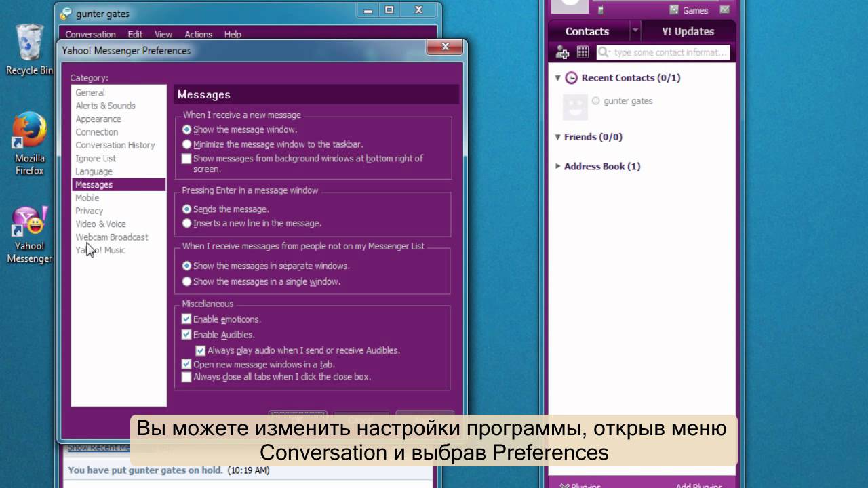Click the mobile phone icon in Messenger
The height and width of the screenshot is (488, 868).
[x=599, y=10]
